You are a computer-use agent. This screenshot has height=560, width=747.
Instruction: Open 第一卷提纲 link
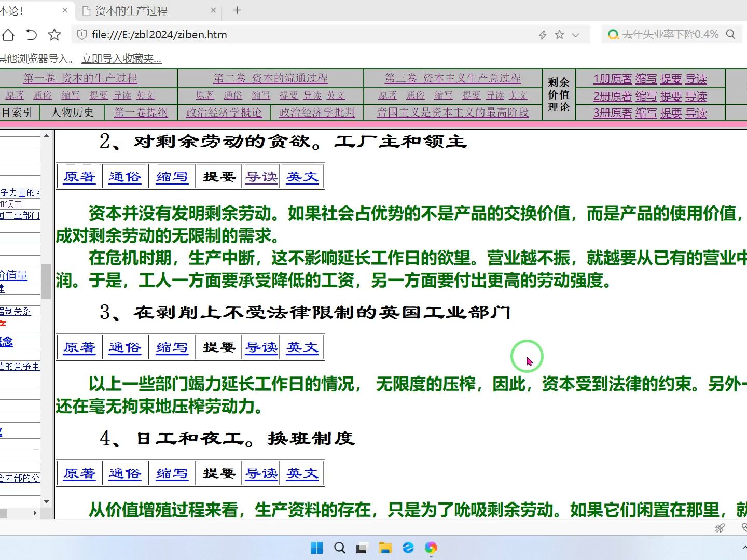[141, 113]
